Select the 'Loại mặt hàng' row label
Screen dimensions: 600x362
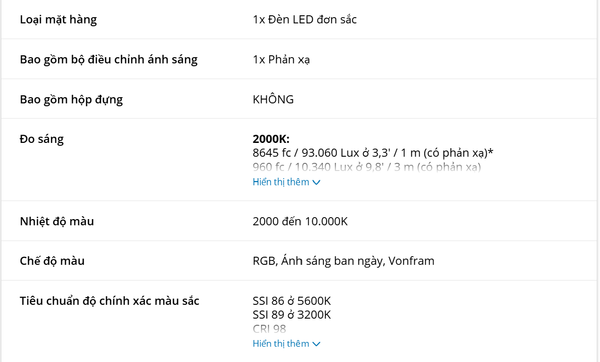click(58, 20)
